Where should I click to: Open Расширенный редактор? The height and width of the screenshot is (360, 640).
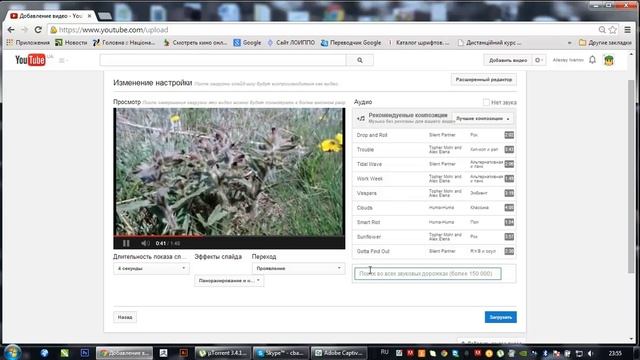(x=484, y=80)
